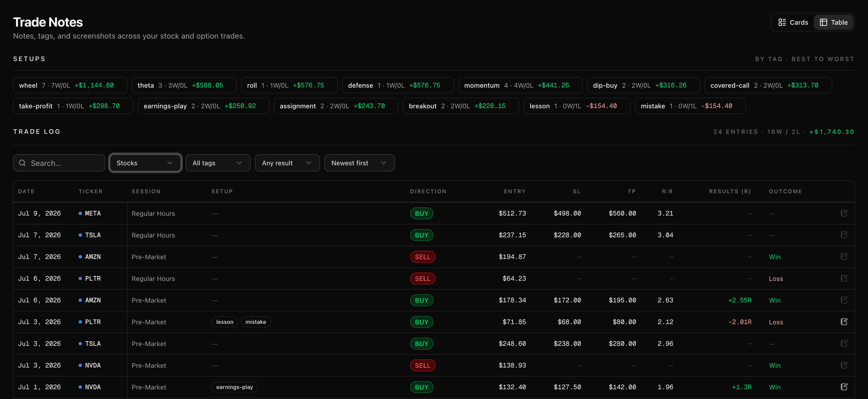Select the breakout setup tag chip
868x399 pixels.
(461, 106)
